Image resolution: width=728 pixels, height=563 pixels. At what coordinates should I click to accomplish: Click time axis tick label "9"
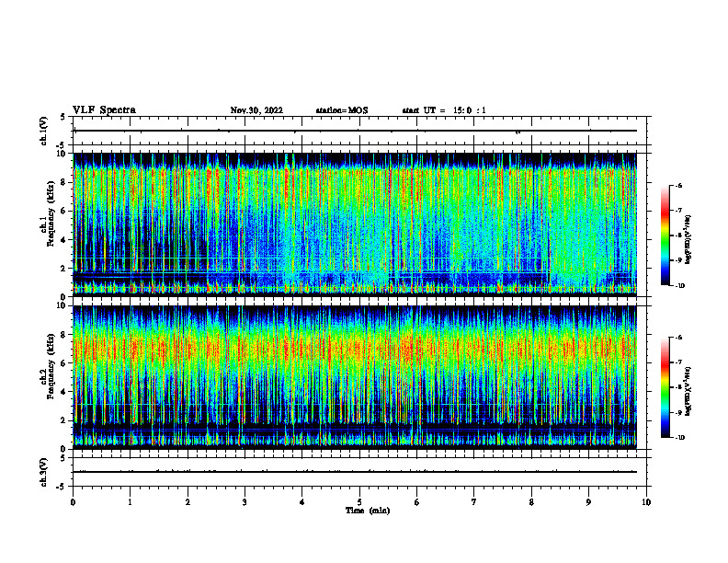588,502
